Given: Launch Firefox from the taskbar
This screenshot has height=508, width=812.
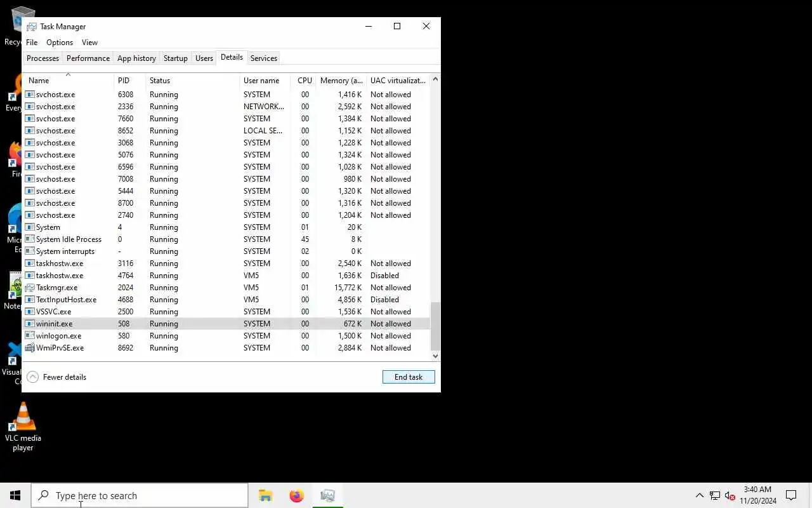Looking at the screenshot, I should coord(296,495).
